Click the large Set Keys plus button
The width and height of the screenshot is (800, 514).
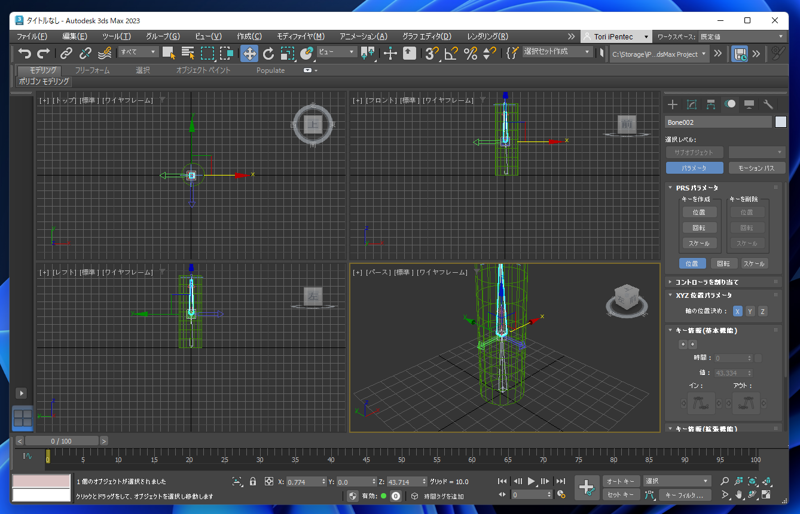pos(587,487)
